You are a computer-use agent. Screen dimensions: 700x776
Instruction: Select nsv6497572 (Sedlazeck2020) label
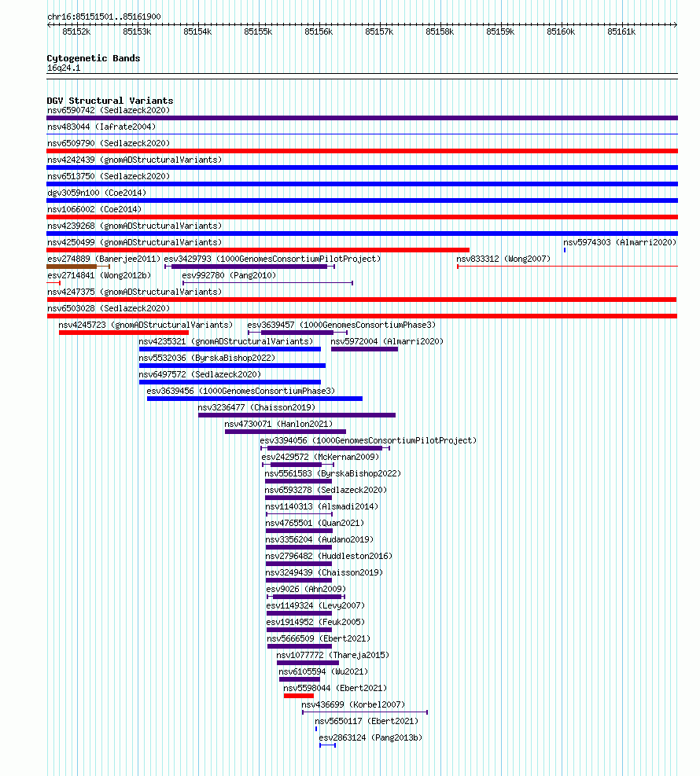coord(200,375)
